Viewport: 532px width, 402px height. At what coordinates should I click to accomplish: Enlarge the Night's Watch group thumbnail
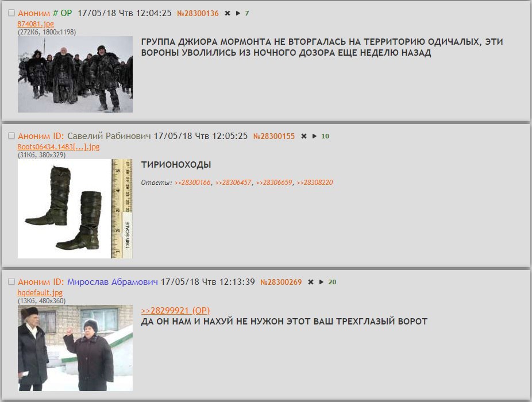pos(75,74)
